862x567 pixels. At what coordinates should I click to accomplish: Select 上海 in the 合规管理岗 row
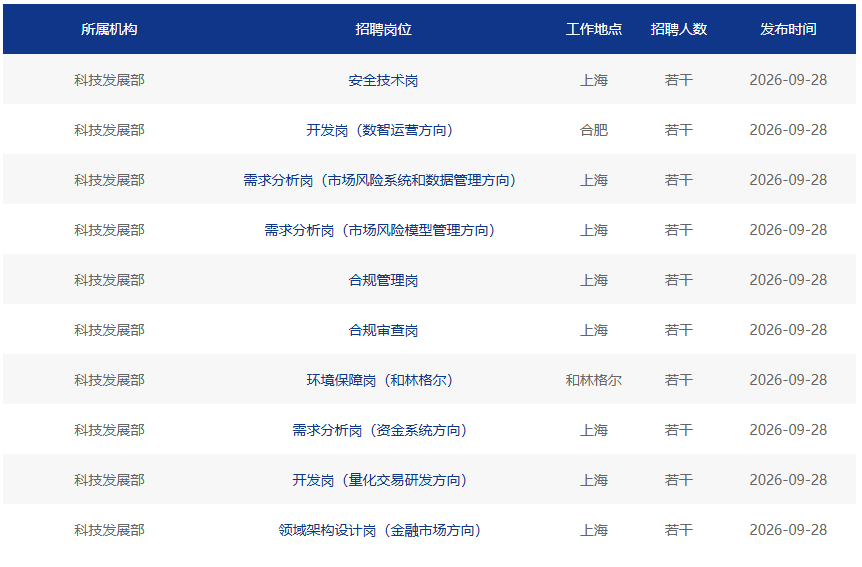click(x=594, y=280)
